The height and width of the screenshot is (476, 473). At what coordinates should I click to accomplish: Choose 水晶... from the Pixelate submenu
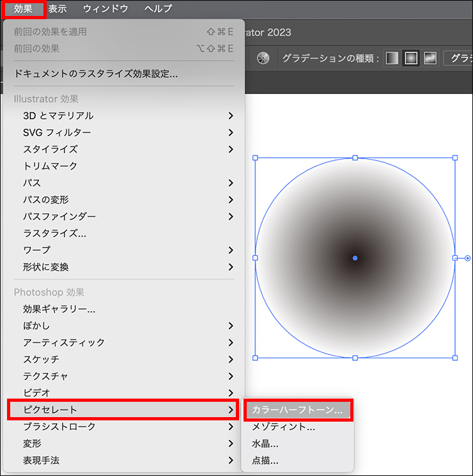265,443
